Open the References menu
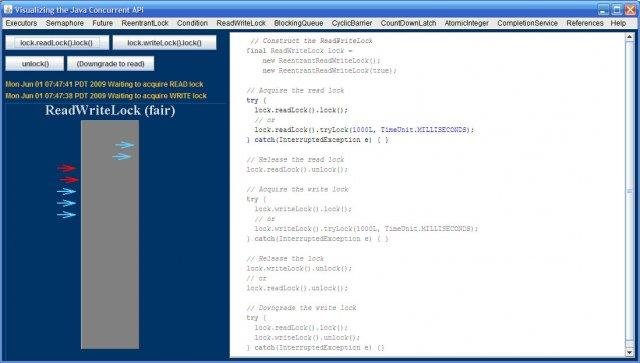640x363 pixels. 584,23
